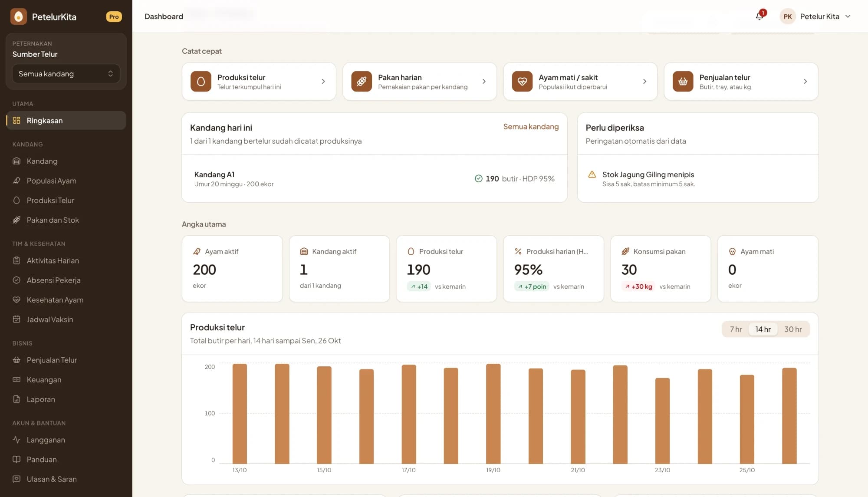868x497 pixels.
Task: Click the Produksi telur egg icon card
Action: (x=201, y=81)
